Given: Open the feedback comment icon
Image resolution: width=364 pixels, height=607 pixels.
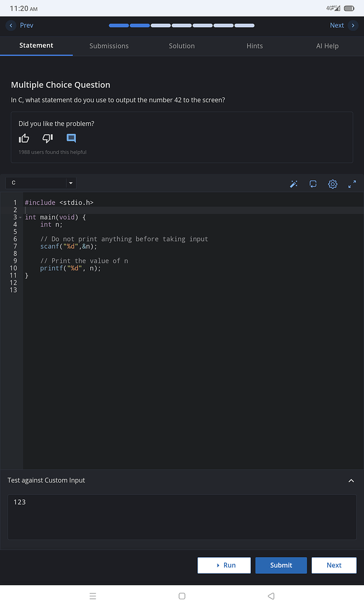Looking at the screenshot, I should pos(71,138).
